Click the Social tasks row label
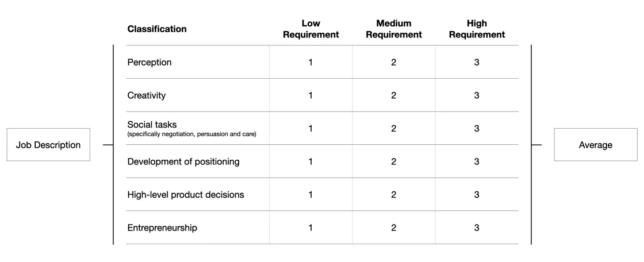This screenshot has width=644, height=262. (152, 125)
